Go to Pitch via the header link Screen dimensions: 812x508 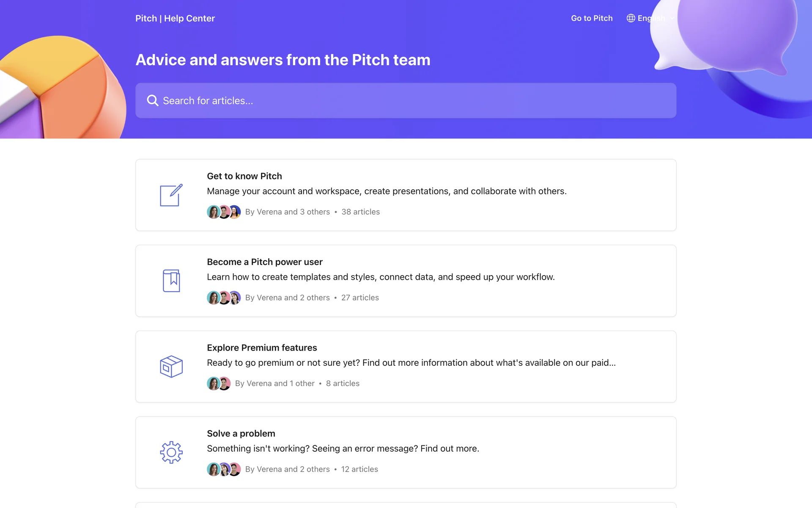[x=592, y=18]
